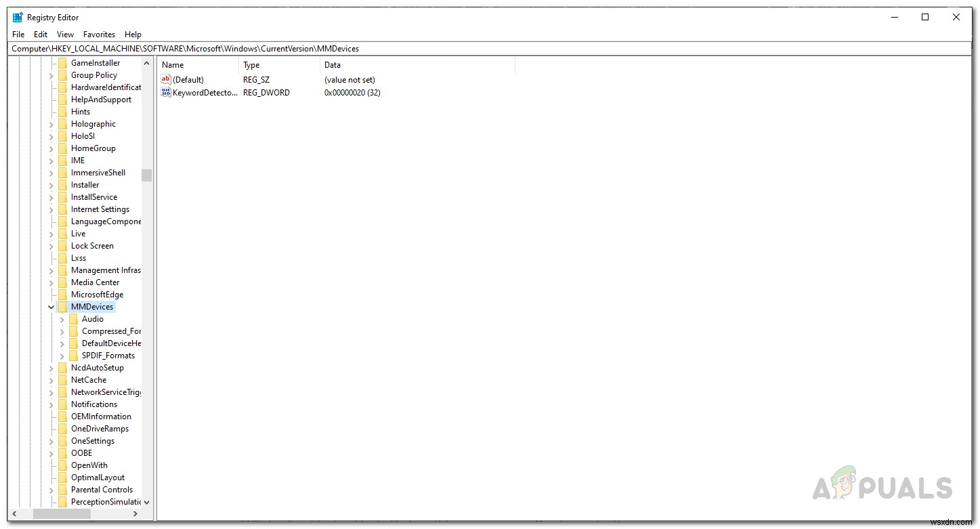Click the MMDevices folder icon

pos(64,306)
